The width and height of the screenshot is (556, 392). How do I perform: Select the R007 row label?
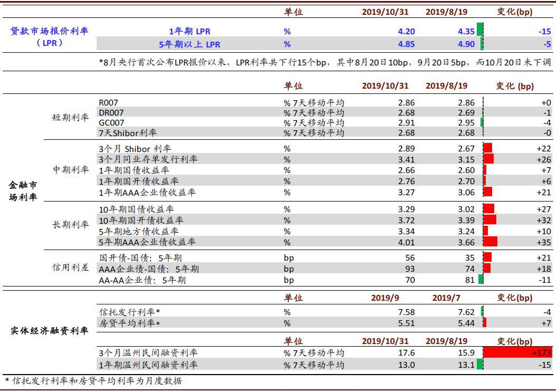(108, 103)
